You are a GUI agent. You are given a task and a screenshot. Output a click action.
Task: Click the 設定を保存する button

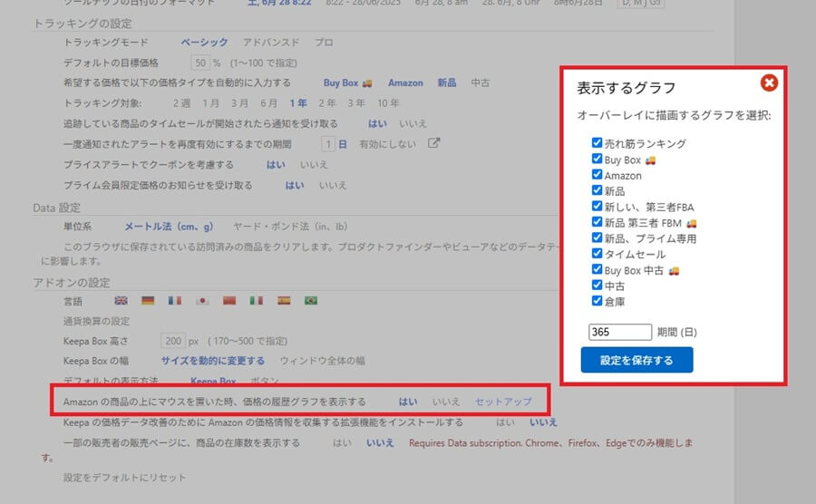(636, 360)
